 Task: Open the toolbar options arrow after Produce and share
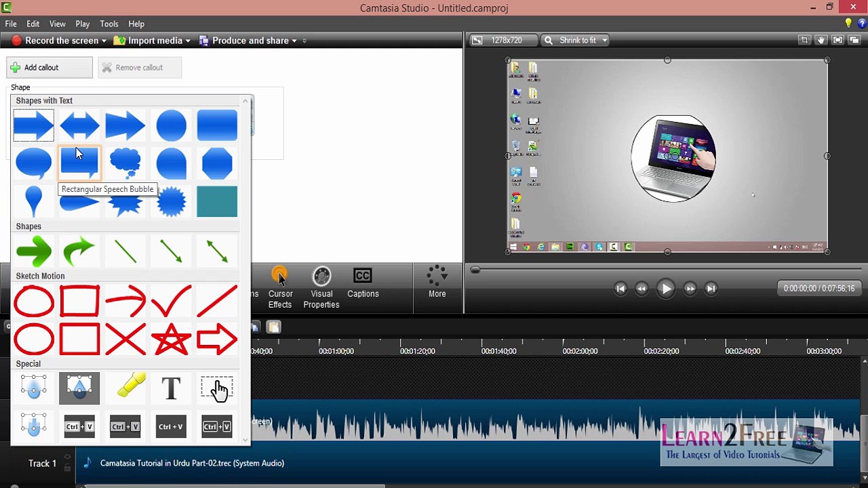point(304,41)
